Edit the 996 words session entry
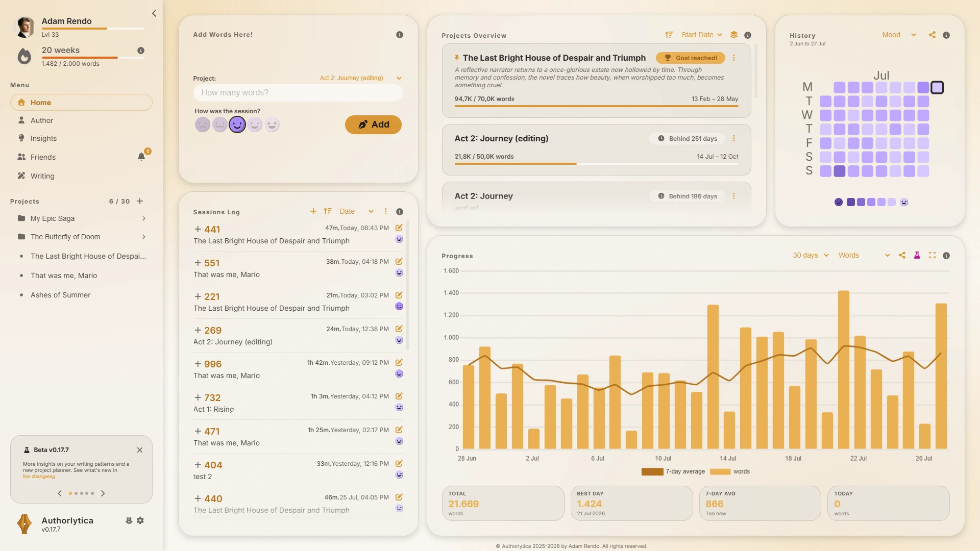Image resolution: width=980 pixels, height=551 pixels. (x=399, y=363)
